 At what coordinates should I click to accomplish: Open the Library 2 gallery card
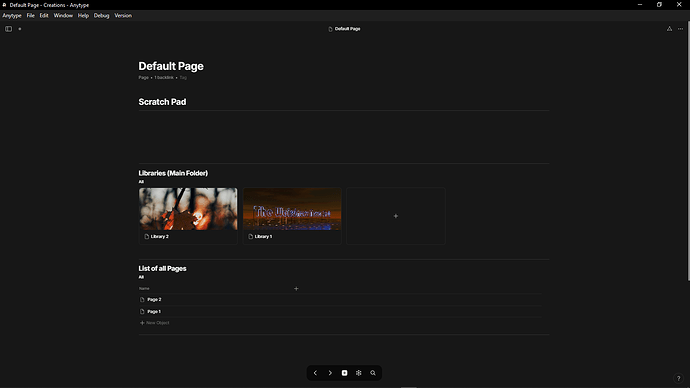pos(188,216)
